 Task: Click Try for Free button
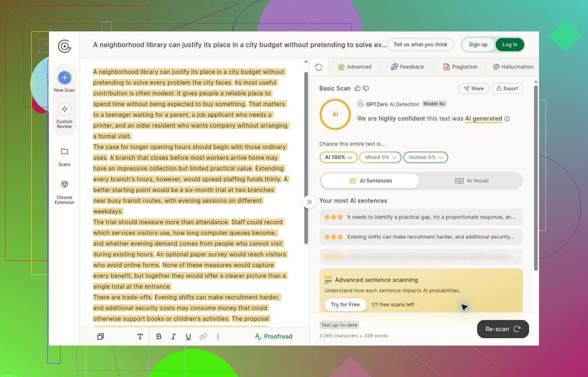pos(345,305)
